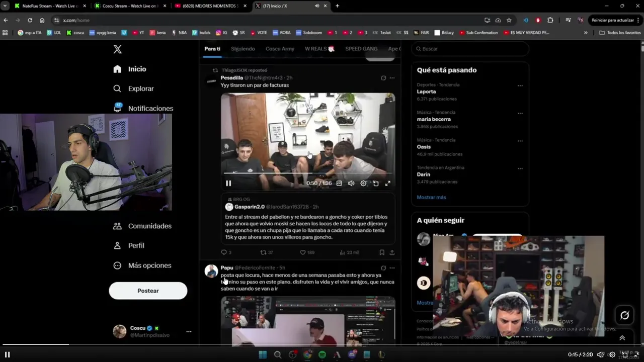This screenshot has height=362, width=644.
Task: Open Spotify from the taskbar
Action: (x=322, y=354)
